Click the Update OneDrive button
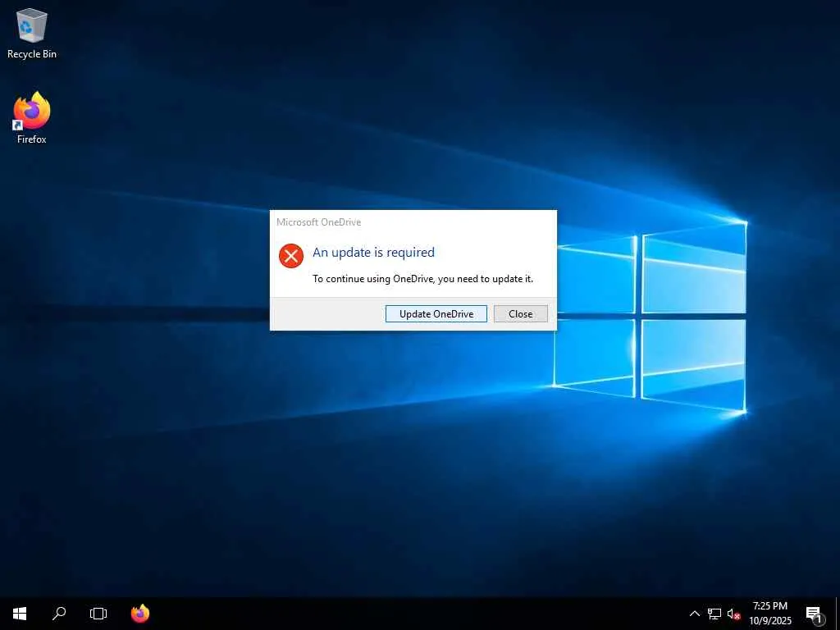Screen dimensions: 840x630 coord(436,314)
